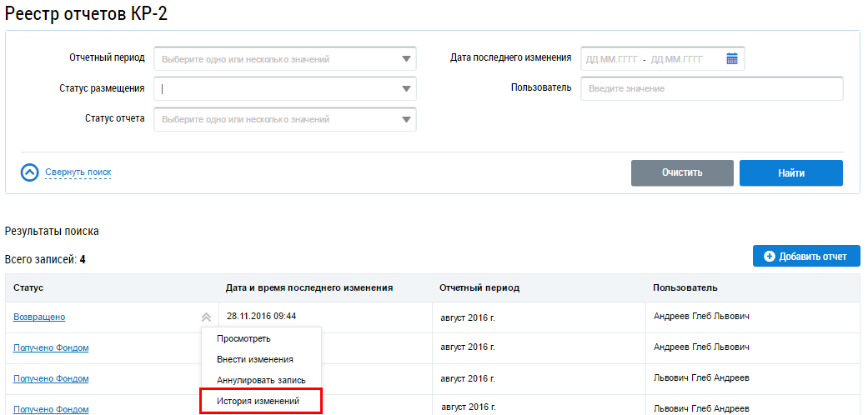Image resolution: width=868 pixels, height=415 pixels.
Task: Select Просмотреть from the context menu
Action: [x=243, y=338]
